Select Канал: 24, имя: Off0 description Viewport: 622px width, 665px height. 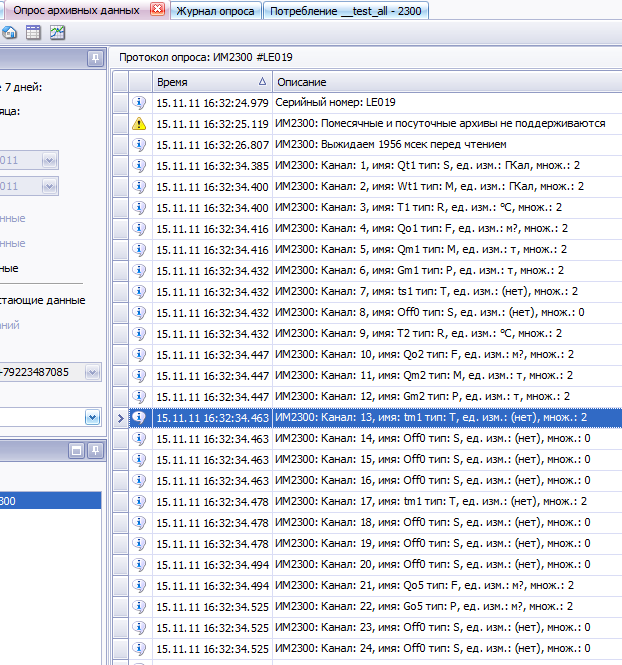(433, 648)
